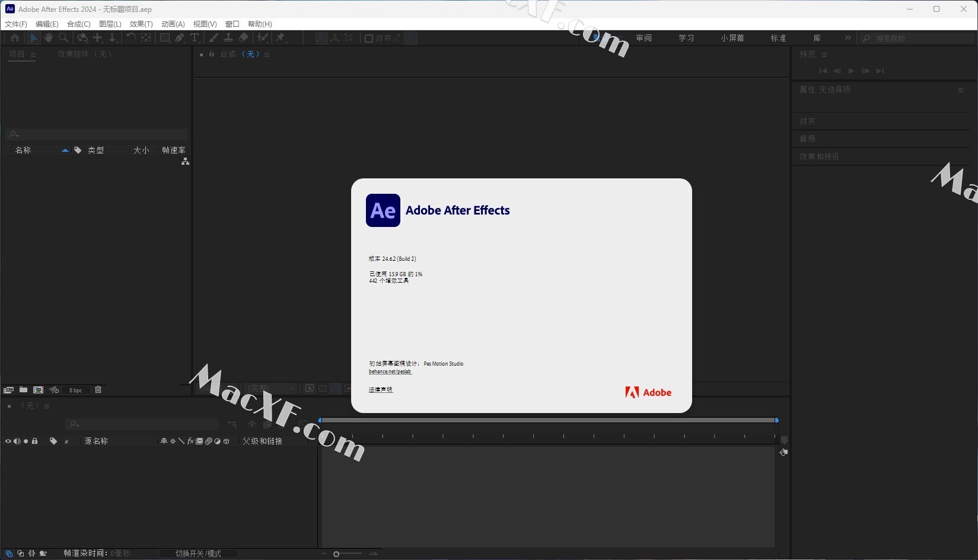
Task: Open the 属性 panel menu
Action: point(961,90)
